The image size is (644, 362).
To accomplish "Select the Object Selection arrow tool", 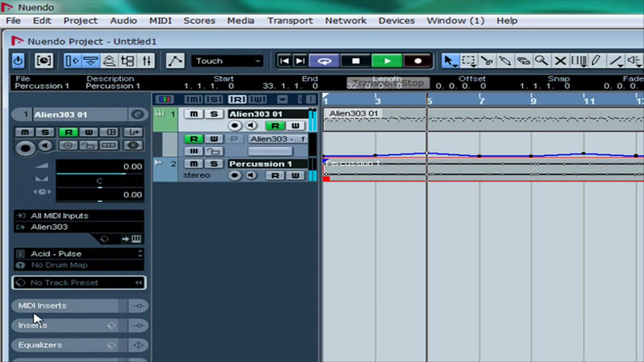I will pyautogui.click(x=450, y=61).
